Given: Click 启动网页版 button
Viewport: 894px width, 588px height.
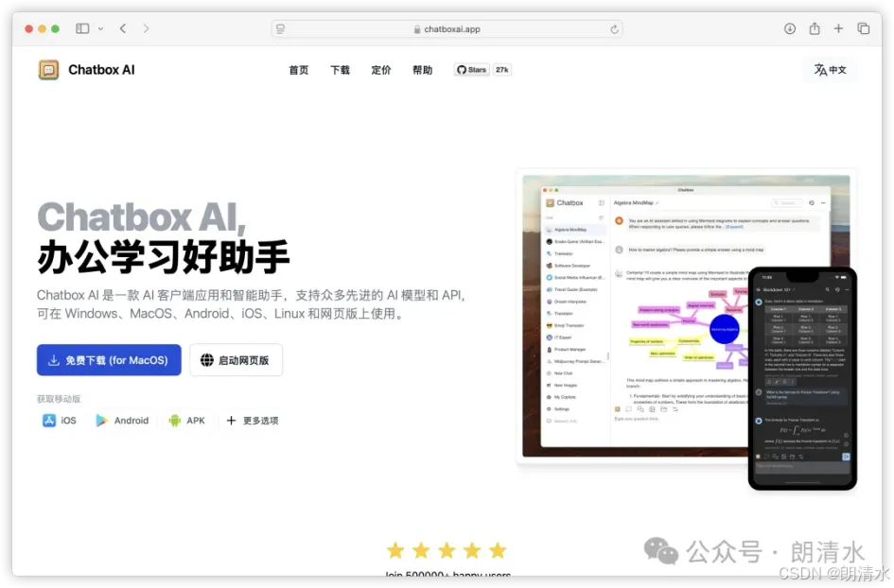Looking at the screenshot, I should click(x=237, y=360).
